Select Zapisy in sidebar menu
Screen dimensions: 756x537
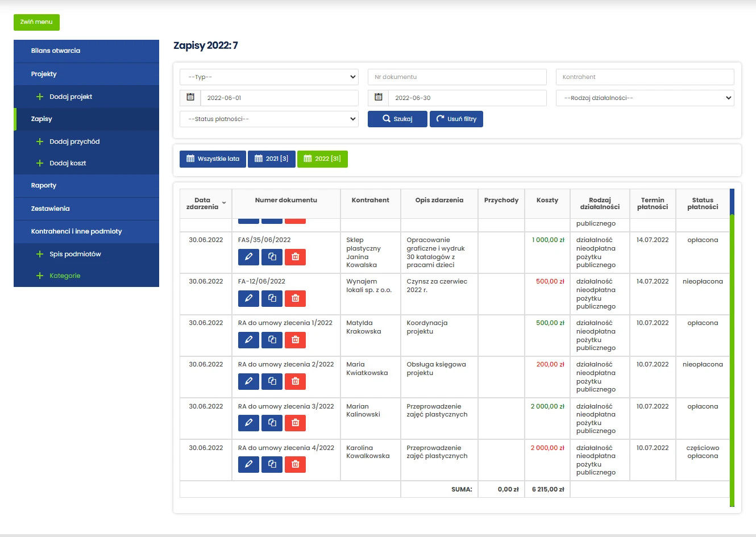pos(86,119)
